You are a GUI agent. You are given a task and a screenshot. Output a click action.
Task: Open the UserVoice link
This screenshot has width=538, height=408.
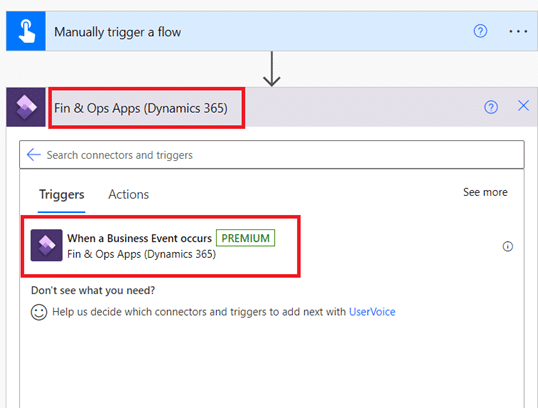tap(372, 312)
